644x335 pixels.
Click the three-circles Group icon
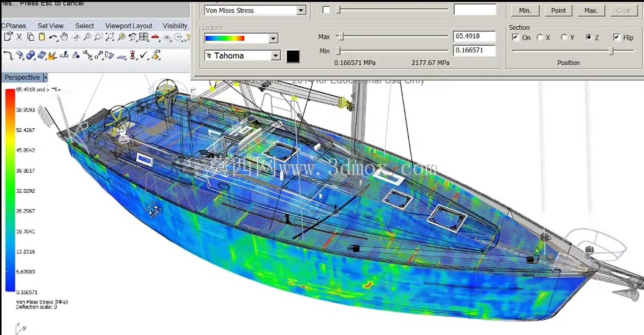point(76,56)
